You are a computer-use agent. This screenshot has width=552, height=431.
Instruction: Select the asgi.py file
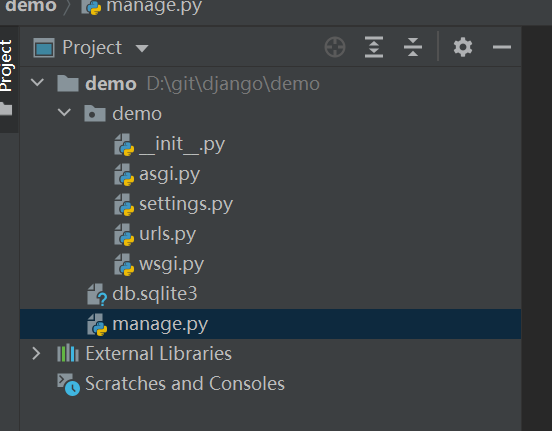click(270, 174)
